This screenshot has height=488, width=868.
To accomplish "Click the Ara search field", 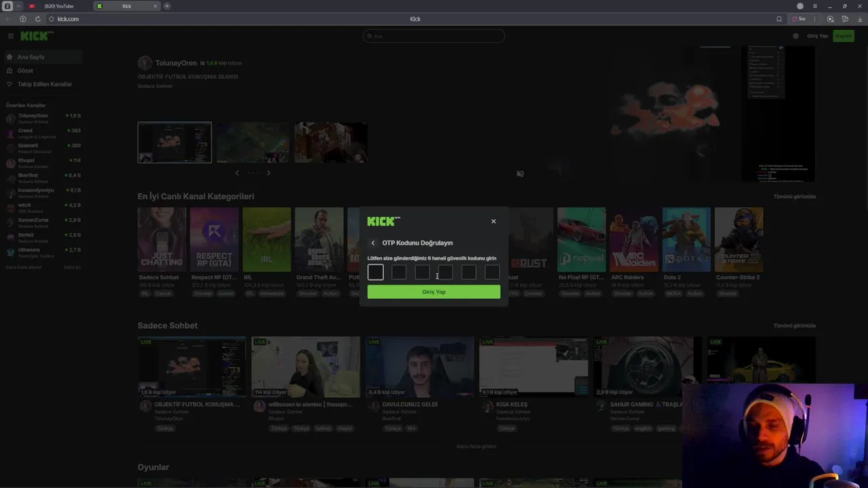I will [x=434, y=36].
